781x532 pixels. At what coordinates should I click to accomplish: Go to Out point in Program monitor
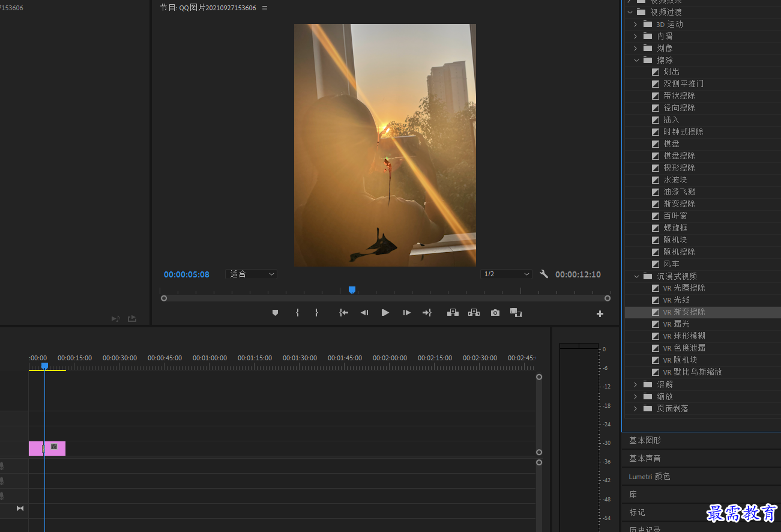(427, 313)
